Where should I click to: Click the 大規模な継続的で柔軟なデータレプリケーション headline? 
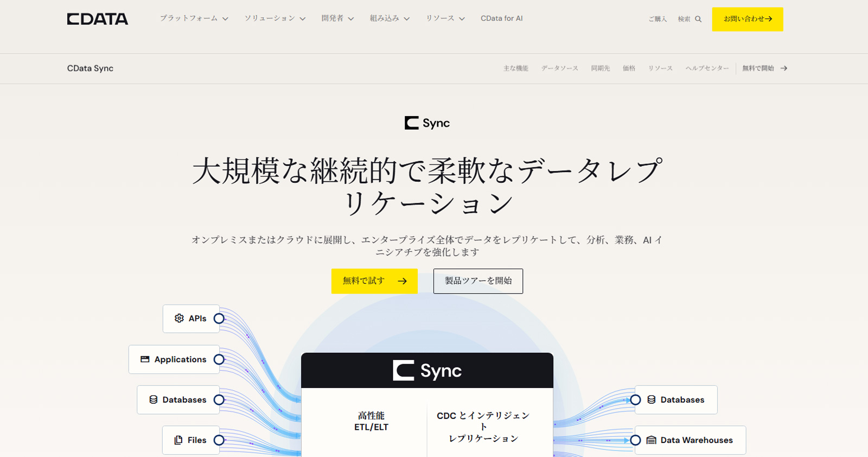(427, 187)
